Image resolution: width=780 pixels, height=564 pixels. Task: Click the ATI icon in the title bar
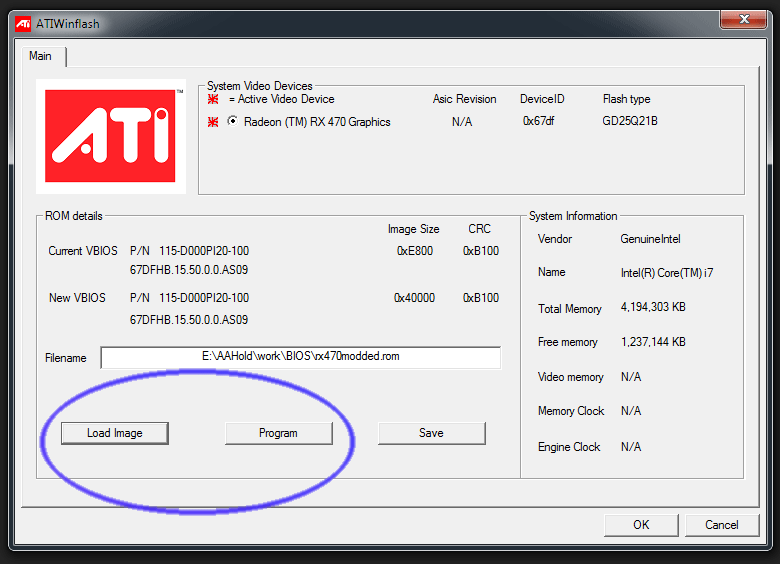point(23,24)
